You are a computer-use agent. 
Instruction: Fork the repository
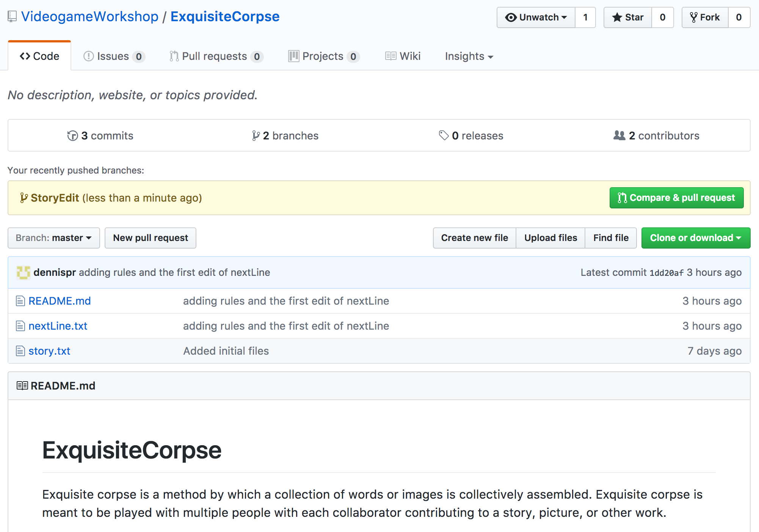tap(705, 17)
